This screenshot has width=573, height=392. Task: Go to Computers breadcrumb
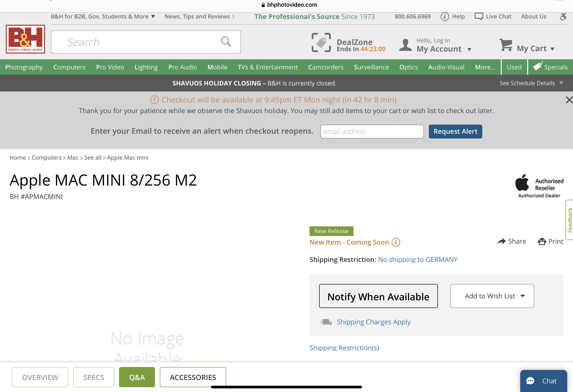tap(46, 157)
